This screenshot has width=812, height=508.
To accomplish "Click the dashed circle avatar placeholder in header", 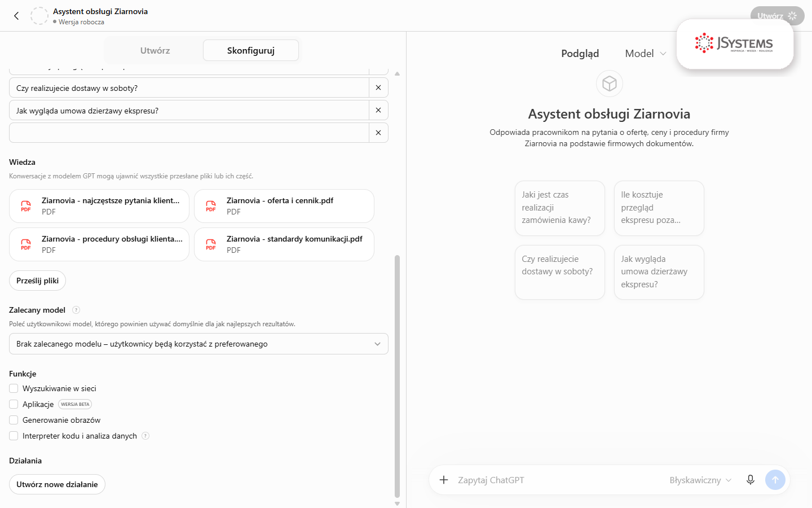I will point(39,16).
